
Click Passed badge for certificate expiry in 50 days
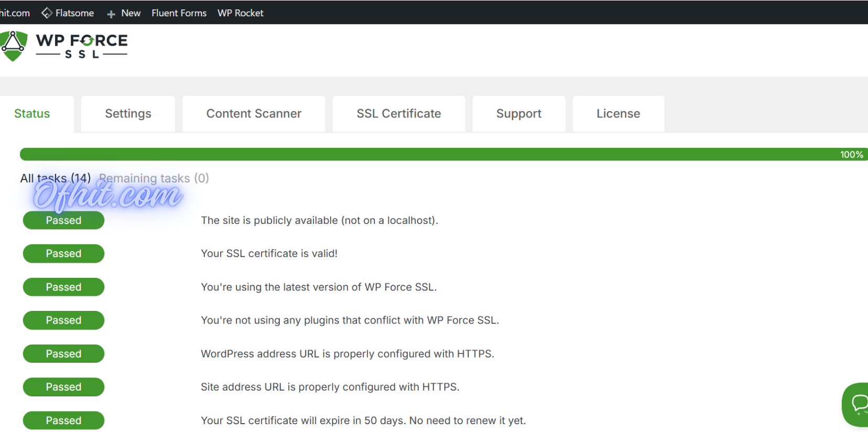63,420
